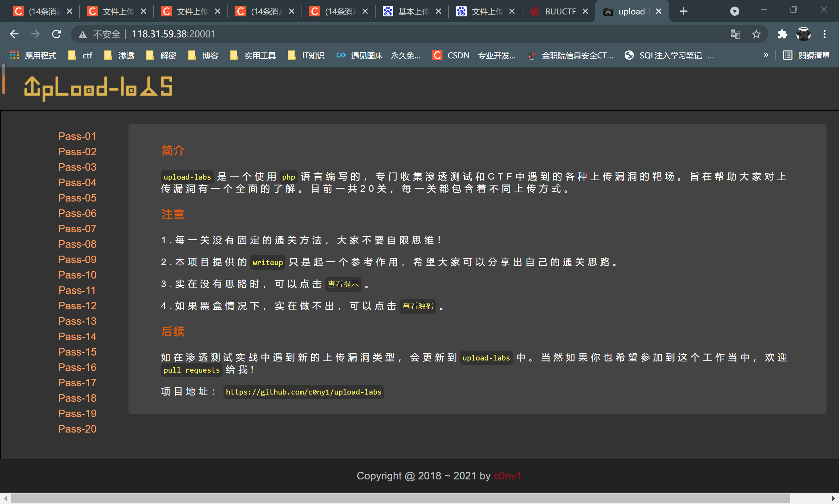Open Pass-01 challenge
The height and width of the screenshot is (504, 839).
coord(77,136)
